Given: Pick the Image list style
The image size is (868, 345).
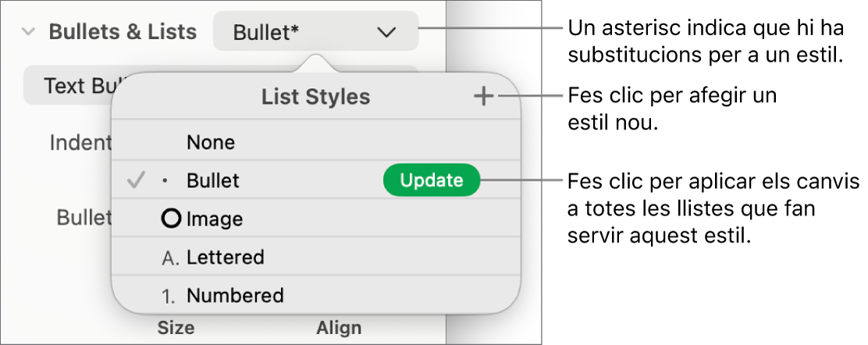Looking at the screenshot, I should 215,219.
